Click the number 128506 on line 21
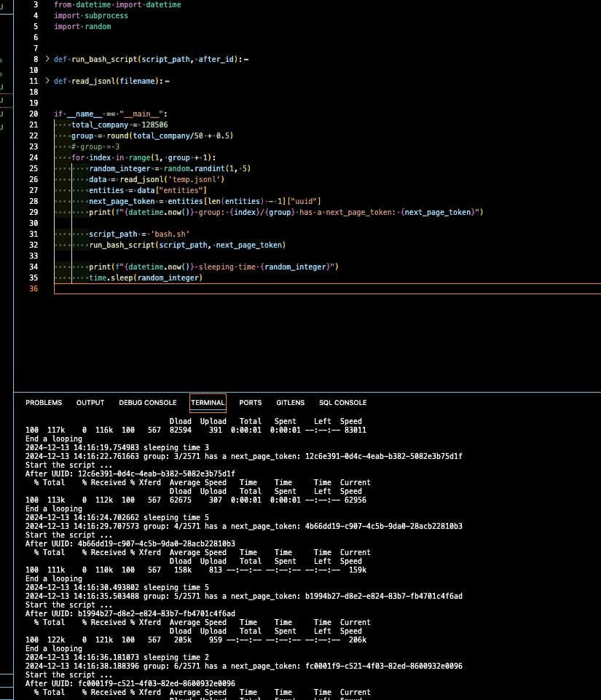 [154, 125]
